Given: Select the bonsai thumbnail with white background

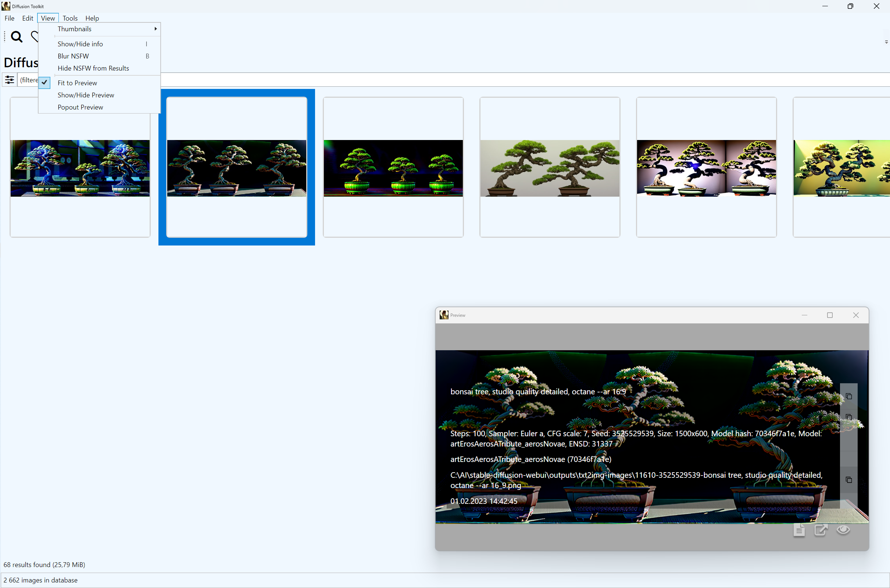Looking at the screenshot, I should pos(550,167).
